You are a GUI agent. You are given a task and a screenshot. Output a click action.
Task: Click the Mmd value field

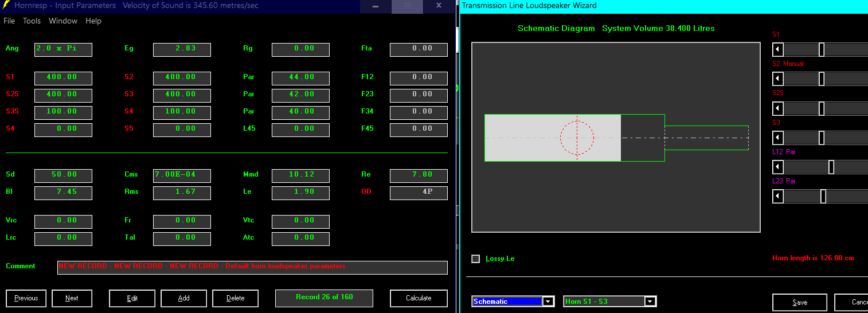(300, 175)
